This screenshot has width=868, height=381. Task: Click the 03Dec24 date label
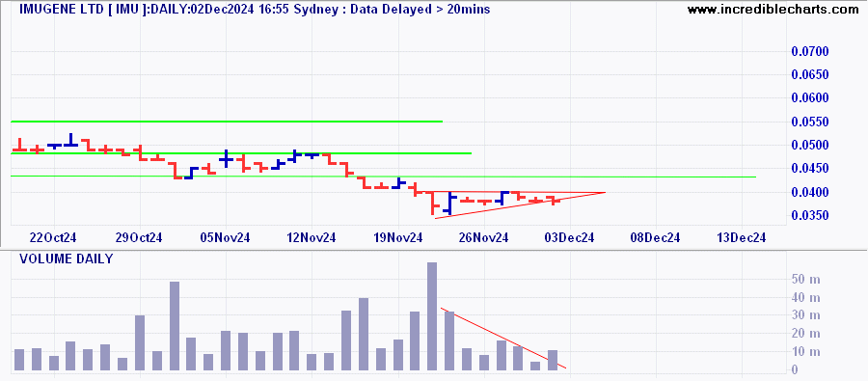click(x=570, y=237)
